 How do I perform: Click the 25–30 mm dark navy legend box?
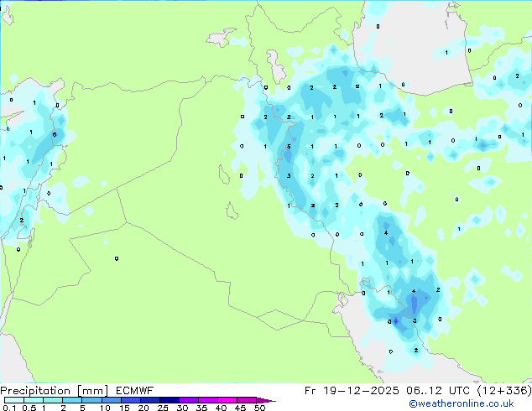pos(170,400)
